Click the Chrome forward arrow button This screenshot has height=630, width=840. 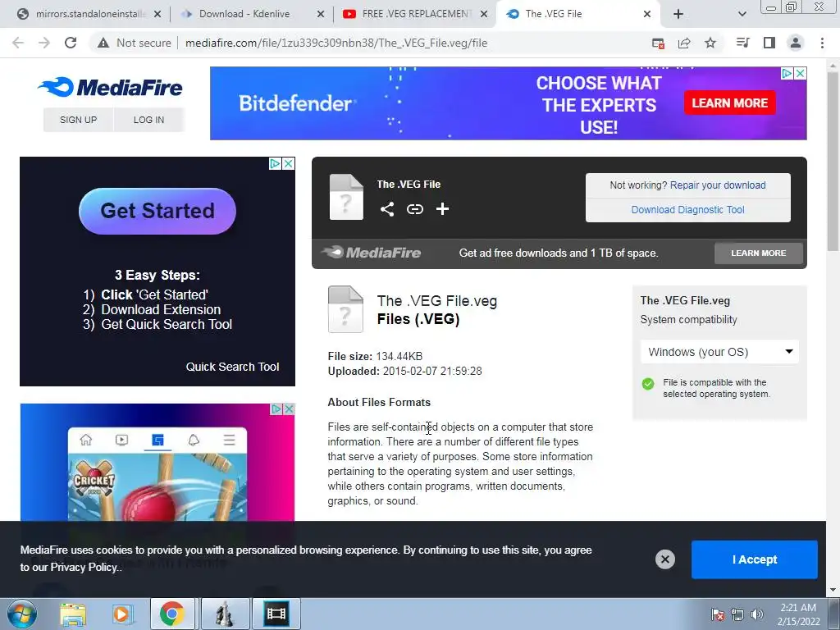tap(44, 43)
